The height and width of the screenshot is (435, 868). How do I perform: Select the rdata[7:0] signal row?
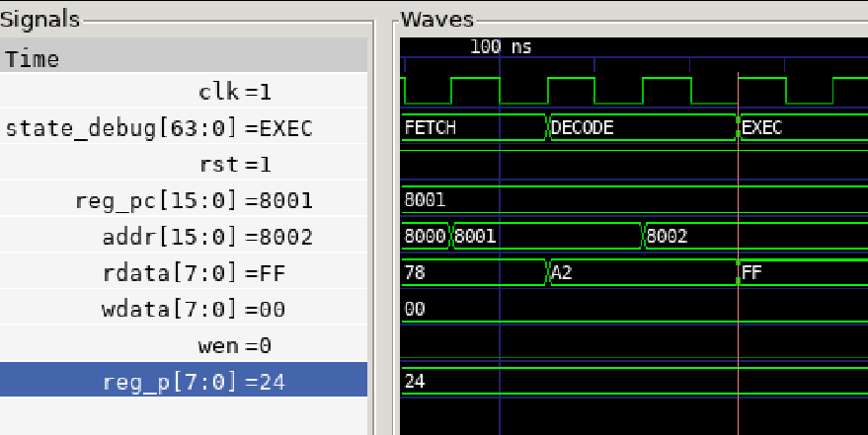[184, 272]
